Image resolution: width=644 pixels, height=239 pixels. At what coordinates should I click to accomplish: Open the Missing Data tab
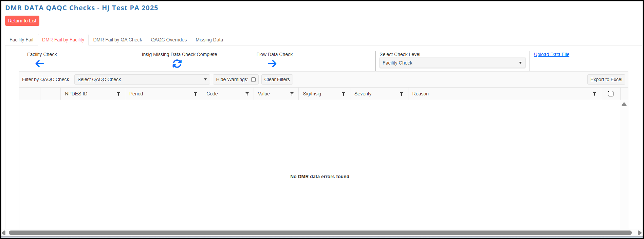click(209, 40)
